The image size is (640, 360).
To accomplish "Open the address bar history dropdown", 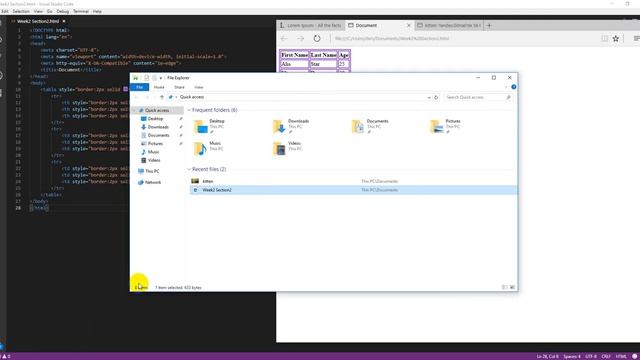I will tap(429, 97).
